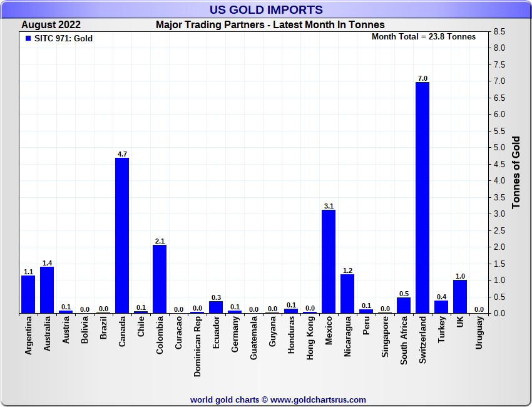Click the Brazil axis label
The height and width of the screenshot is (407, 532).
[103, 327]
